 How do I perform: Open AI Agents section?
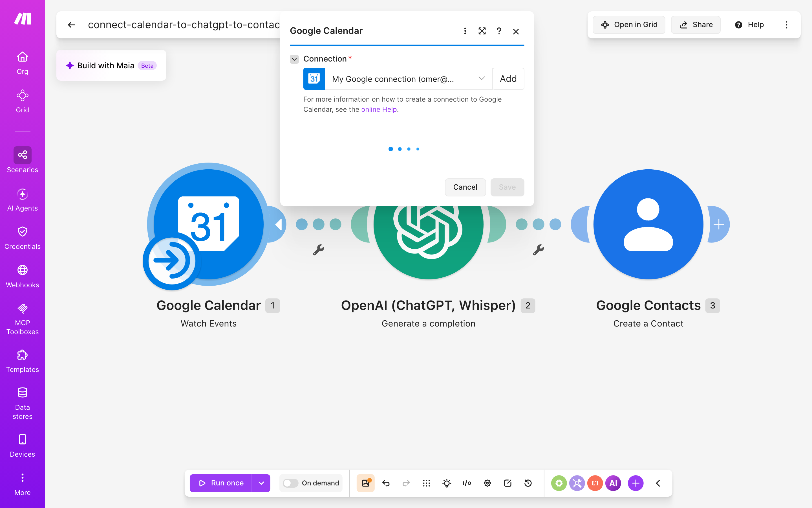[23, 200]
